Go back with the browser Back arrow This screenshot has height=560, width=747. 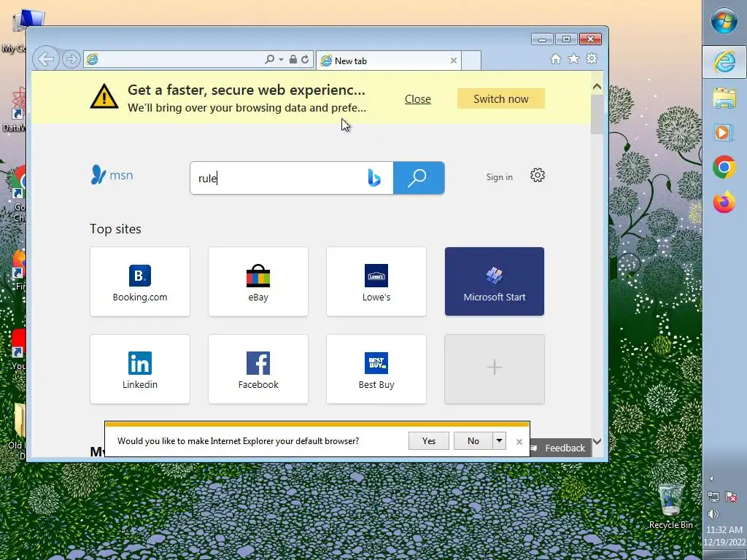pos(46,59)
